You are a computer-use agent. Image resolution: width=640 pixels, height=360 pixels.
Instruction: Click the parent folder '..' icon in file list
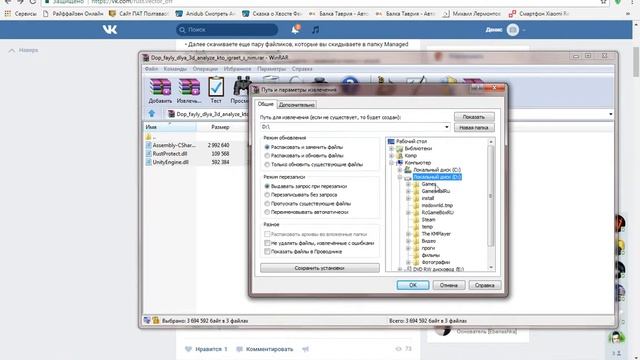[149, 136]
